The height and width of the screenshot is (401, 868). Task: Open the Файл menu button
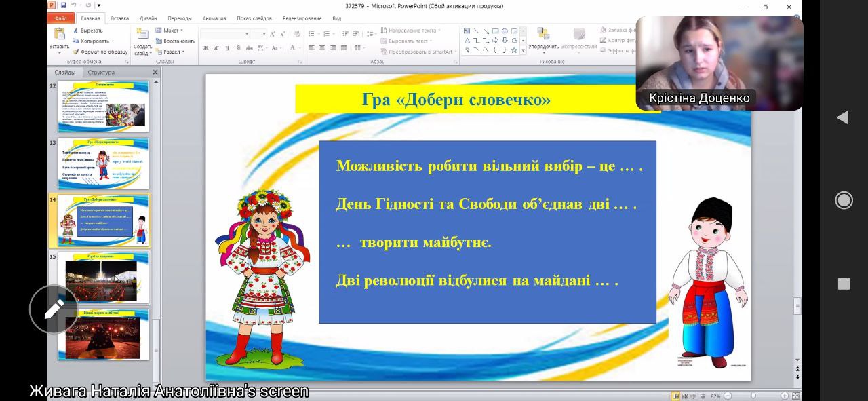pyautogui.click(x=61, y=18)
